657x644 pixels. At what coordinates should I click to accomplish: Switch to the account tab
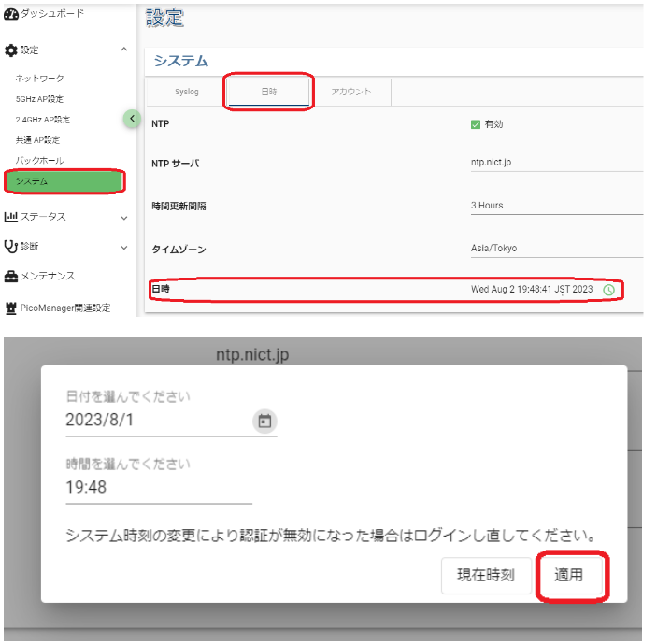click(351, 92)
